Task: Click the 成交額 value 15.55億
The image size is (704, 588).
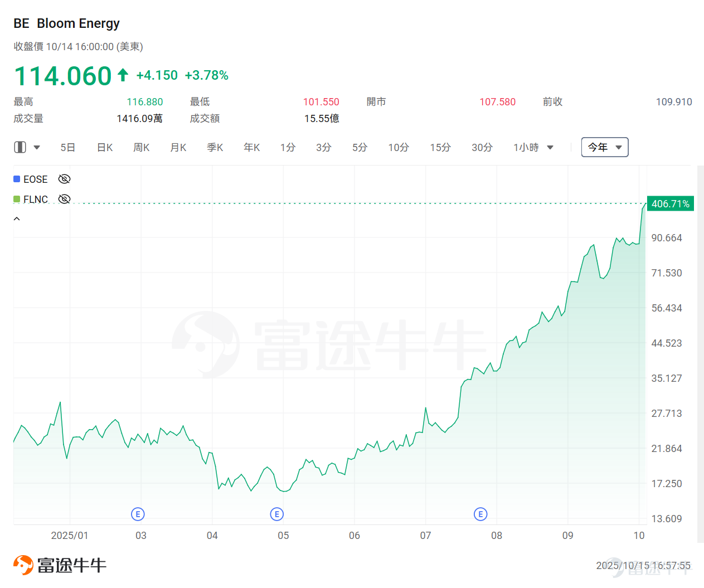Action: pos(322,118)
